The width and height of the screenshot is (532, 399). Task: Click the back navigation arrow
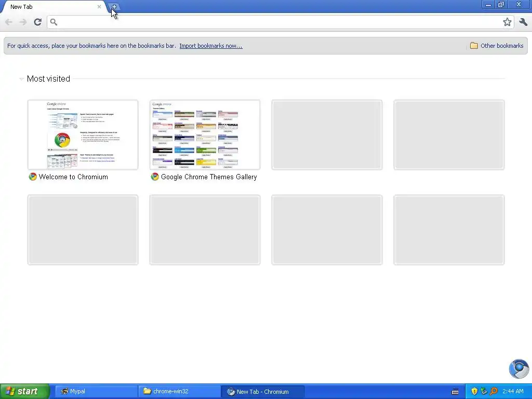(9, 22)
